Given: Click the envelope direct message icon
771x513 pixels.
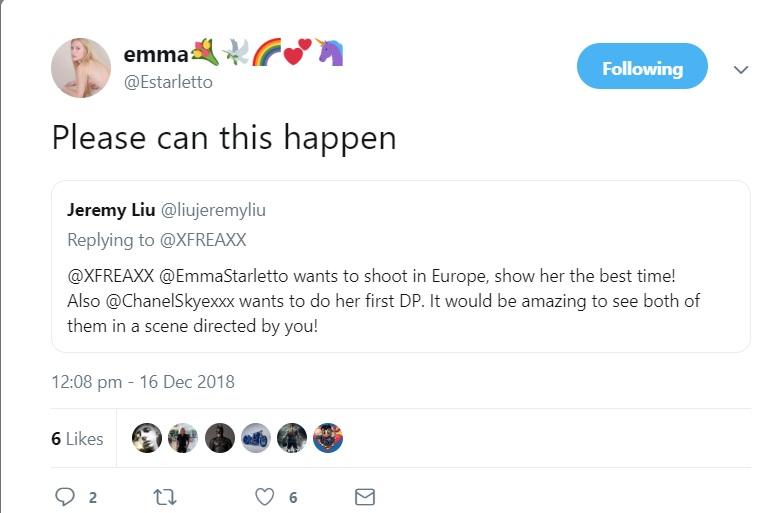Looking at the screenshot, I should coord(365,496).
